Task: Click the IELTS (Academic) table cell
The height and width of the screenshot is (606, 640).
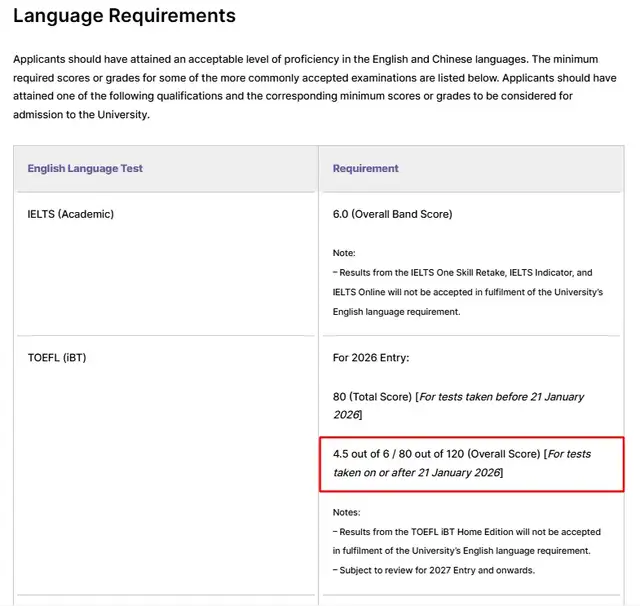Action: (70, 214)
